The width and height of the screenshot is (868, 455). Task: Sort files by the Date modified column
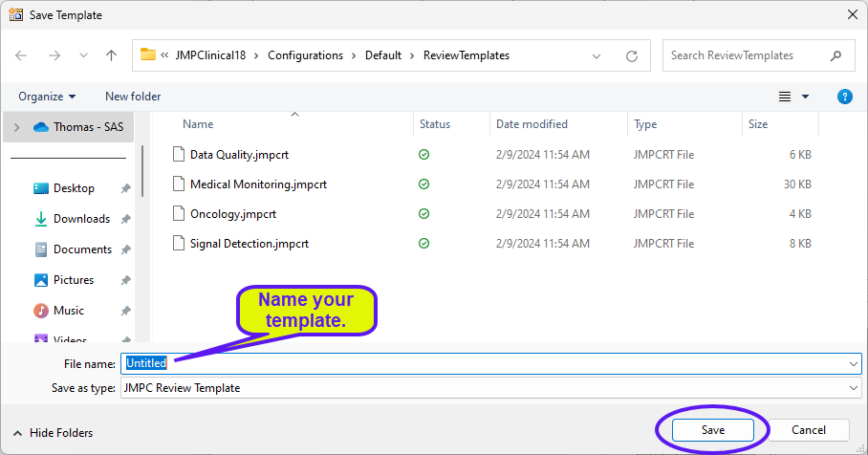(532, 124)
